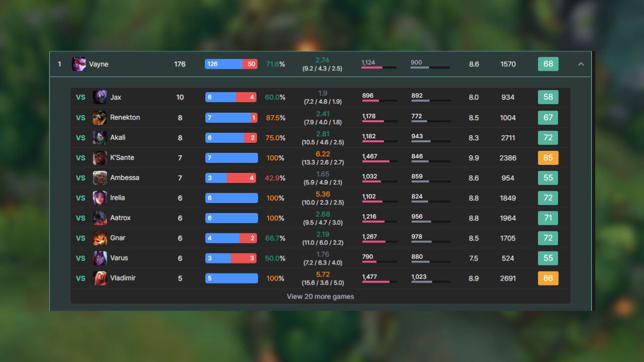Open the Renekton matchup icon

tap(99, 117)
